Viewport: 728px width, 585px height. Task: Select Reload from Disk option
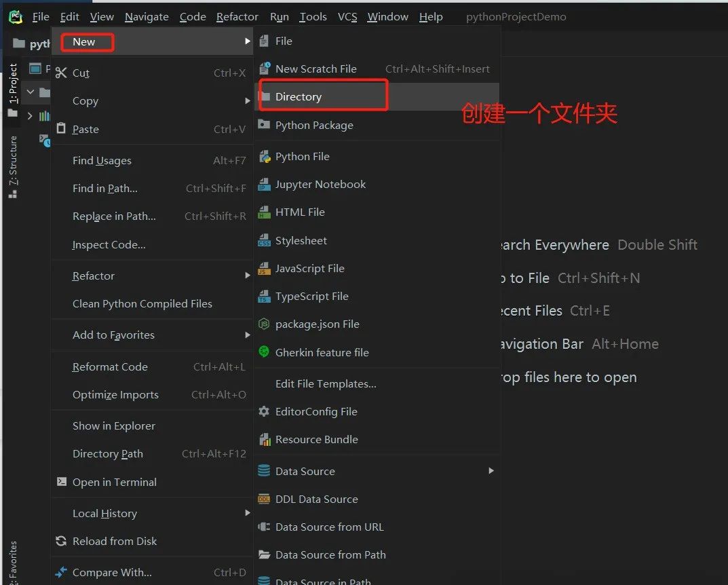pyautogui.click(x=114, y=542)
